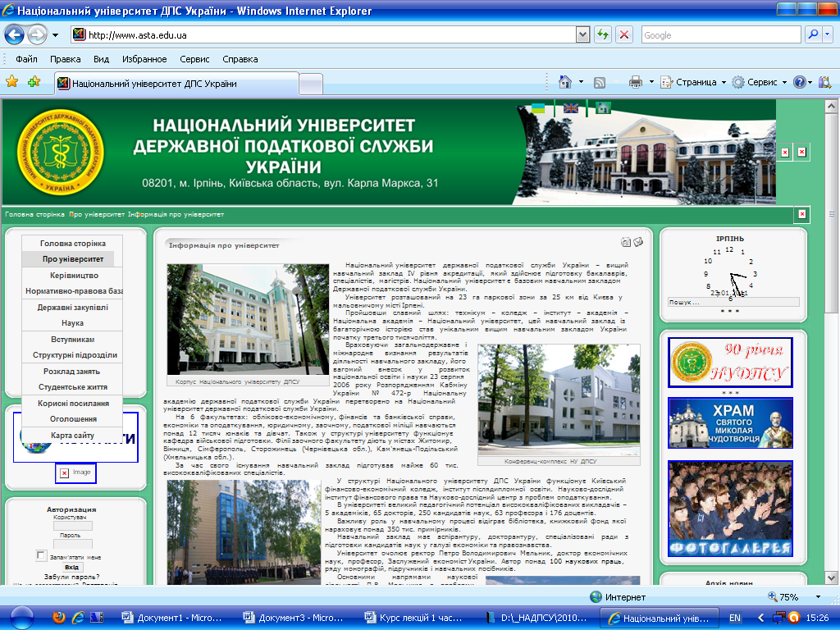
Task: Stop loading with the red X icon
Action: click(x=624, y=34)
